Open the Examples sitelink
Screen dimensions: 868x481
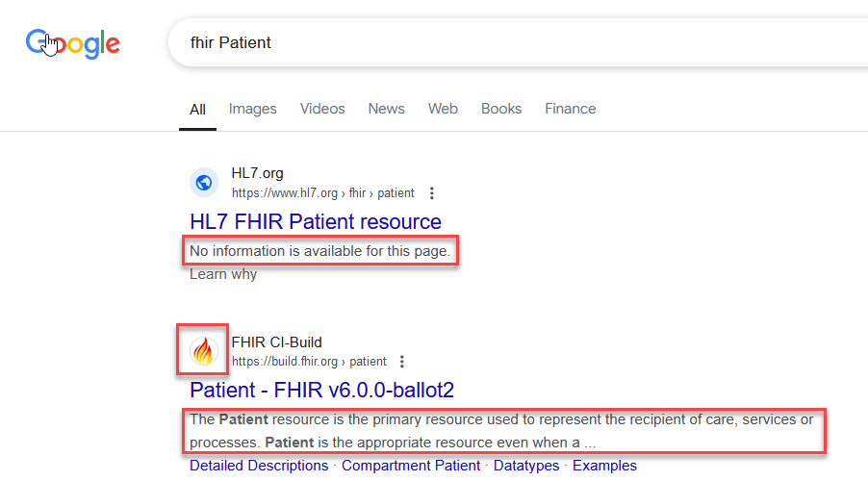coord(604,466)
